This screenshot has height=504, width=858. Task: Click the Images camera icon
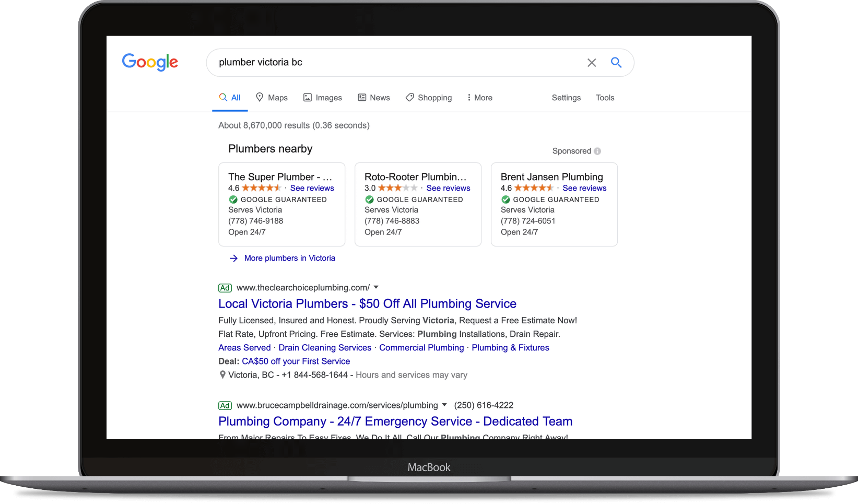click(308, 97)
